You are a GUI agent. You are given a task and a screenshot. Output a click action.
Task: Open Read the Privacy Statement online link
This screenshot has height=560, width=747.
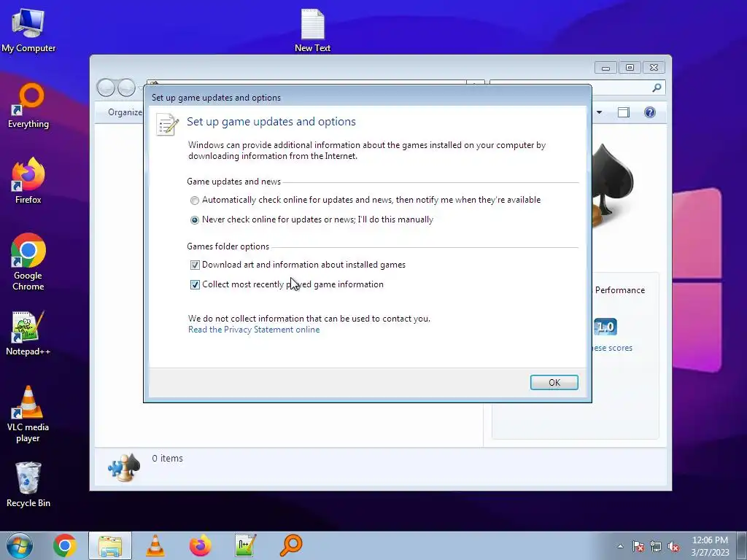(x=254, y=330)
